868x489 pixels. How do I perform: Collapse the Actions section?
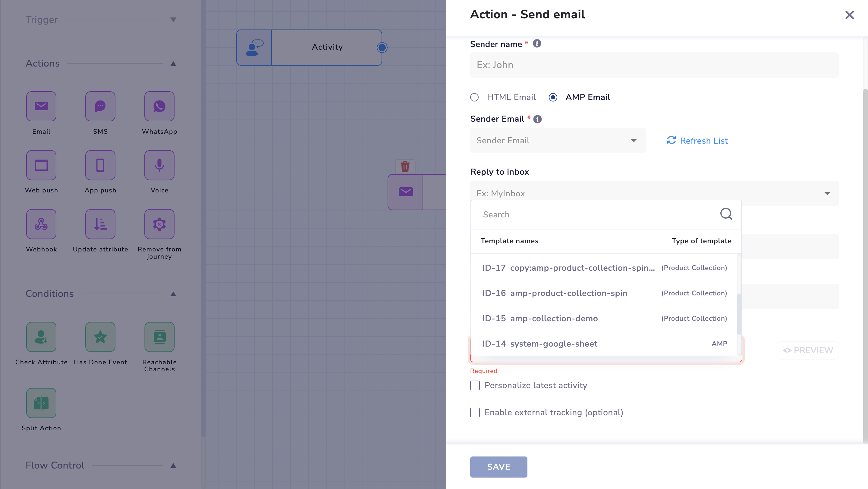pyautogui.click(x=173, y=64)
